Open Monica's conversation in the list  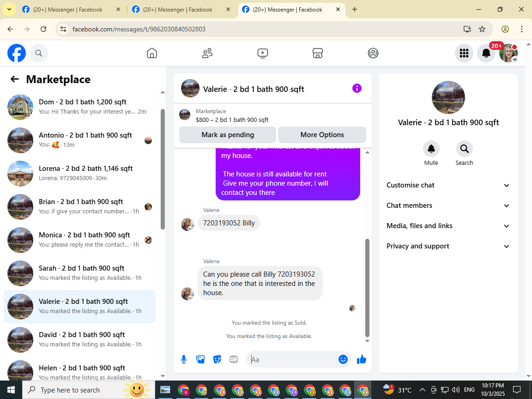[80, 240]
